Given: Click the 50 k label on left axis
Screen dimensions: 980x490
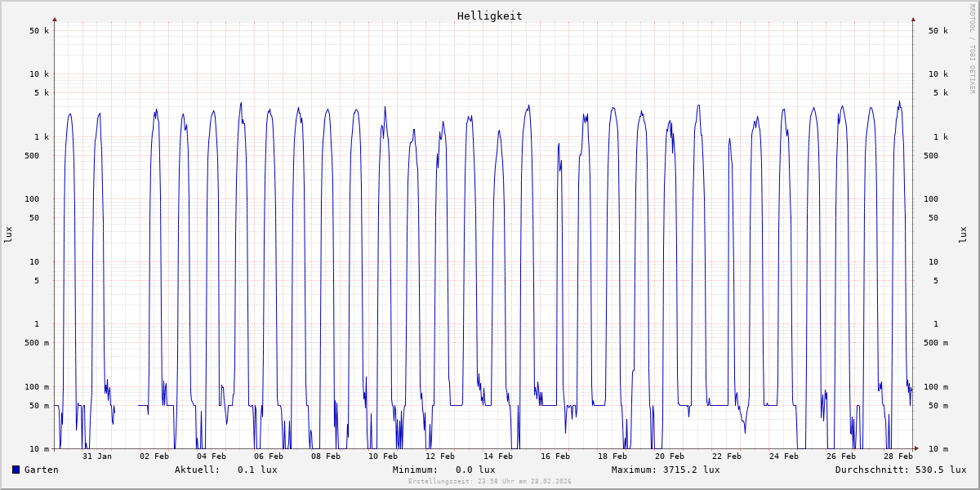Looking at the screenshot, I should 40,31.
